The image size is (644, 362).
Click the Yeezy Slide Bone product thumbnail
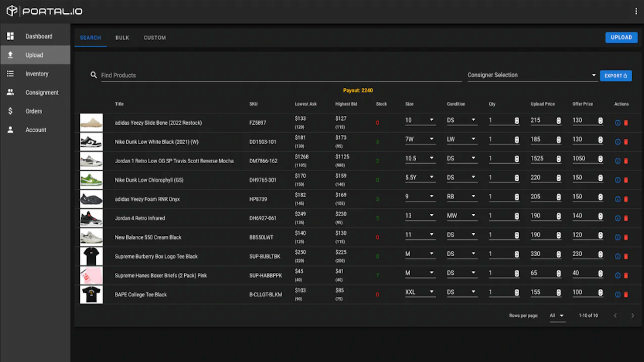[91, 123]
